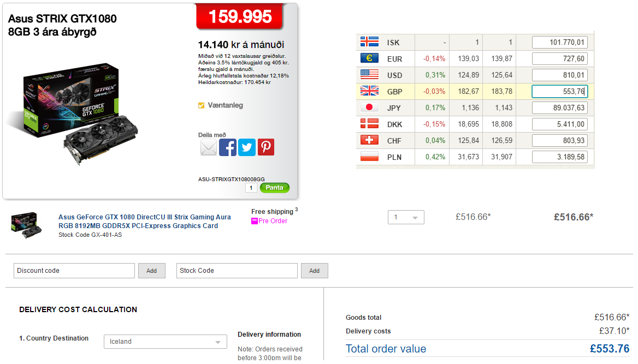Share product via email envelope icon
The width and height of the screenshot is (638, 364).
point(209,147)
